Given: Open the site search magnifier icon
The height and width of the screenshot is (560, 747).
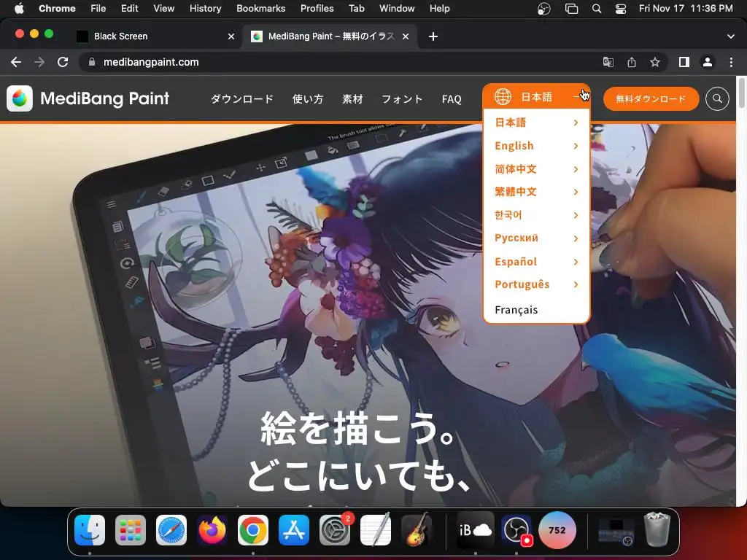Looking at the screenshot, I should [x=717, y=99].
